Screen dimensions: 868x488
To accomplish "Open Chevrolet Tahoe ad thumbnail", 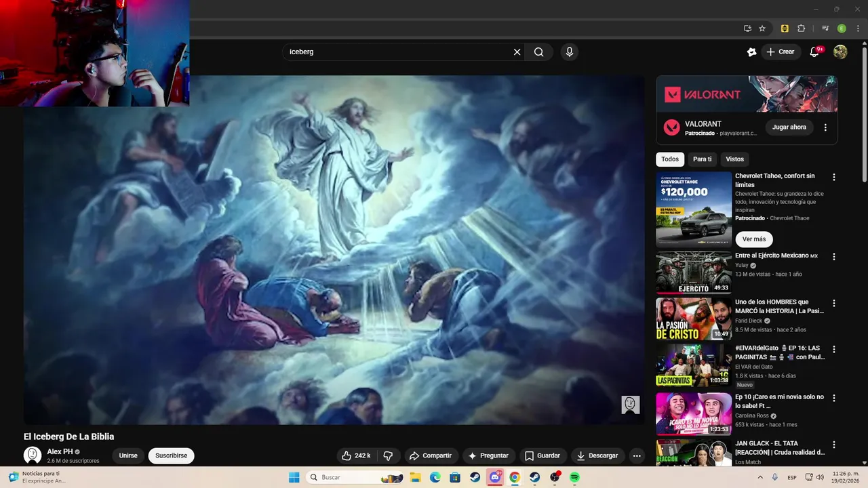I will 694,209.
